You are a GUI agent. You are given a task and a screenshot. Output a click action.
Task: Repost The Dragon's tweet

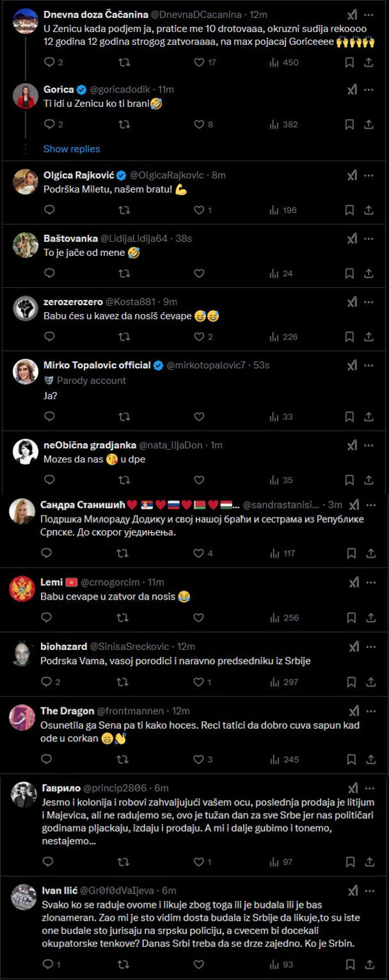point(122,759)
